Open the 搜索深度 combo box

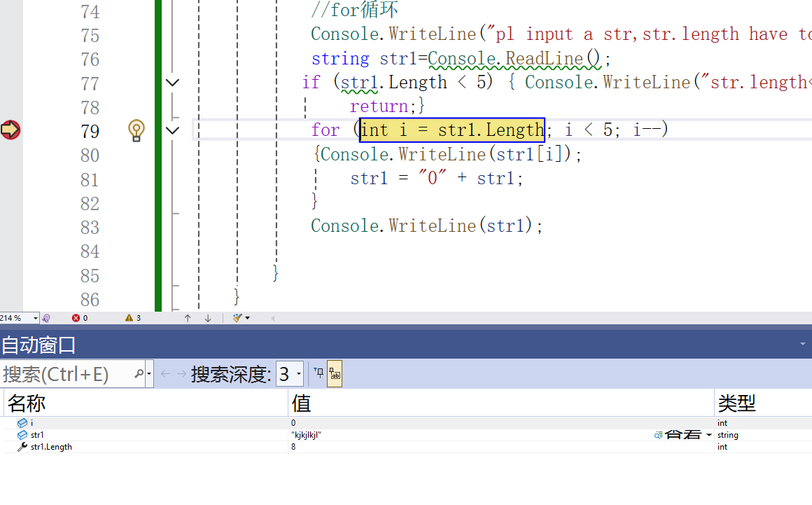click(x=290, y=374)
